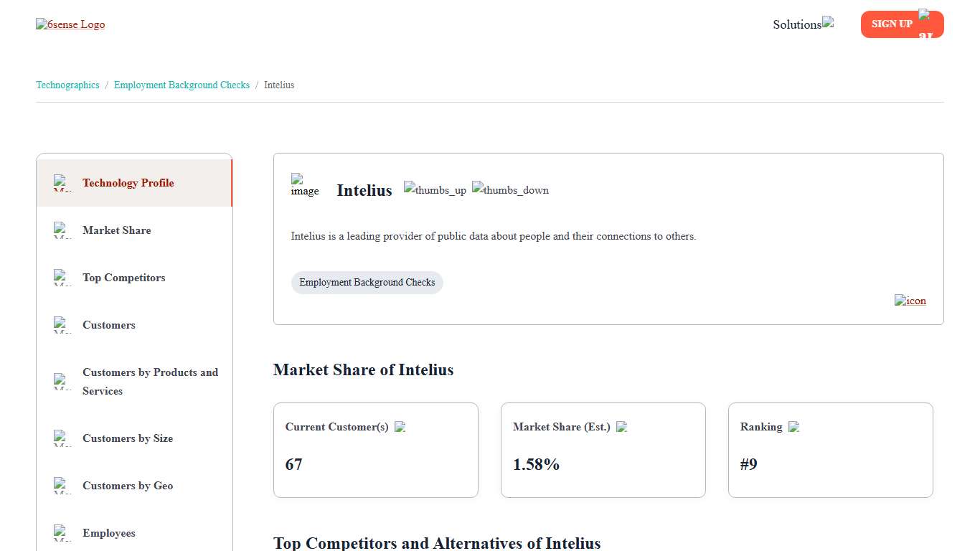Open the share icon in the profile card
Viewport: 980px width, 551px height.
[910, 301]
